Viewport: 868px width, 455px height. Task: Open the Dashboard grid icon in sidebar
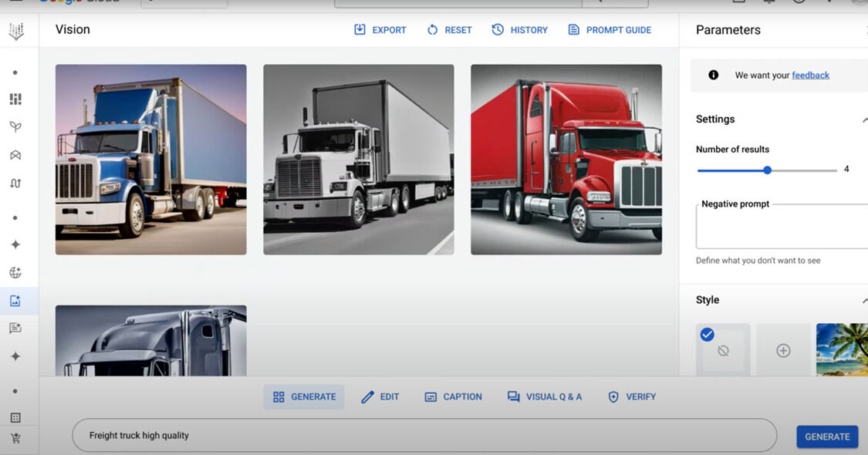pos(15,99)
